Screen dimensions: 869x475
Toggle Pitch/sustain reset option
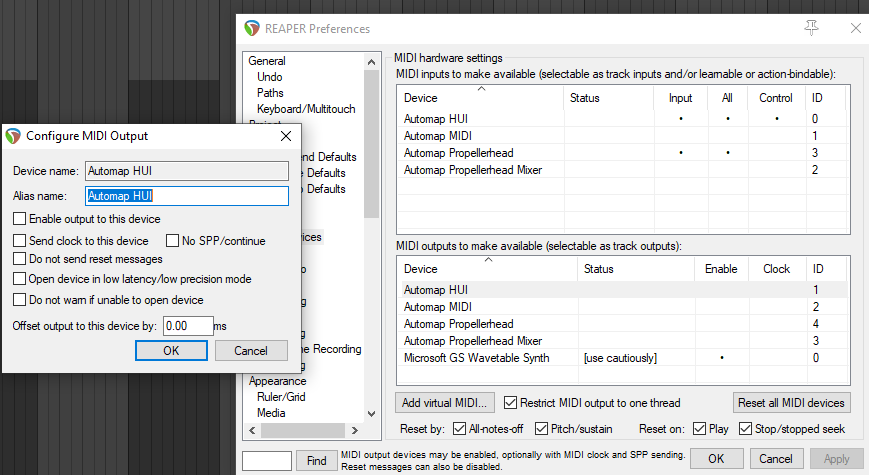(x=541, y=428)
